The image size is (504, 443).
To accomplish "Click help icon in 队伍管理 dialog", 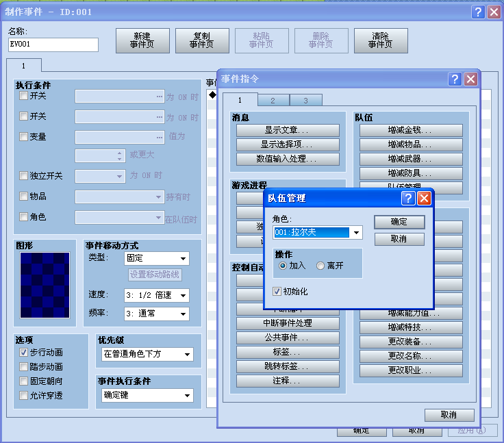I will coord(408,199).
